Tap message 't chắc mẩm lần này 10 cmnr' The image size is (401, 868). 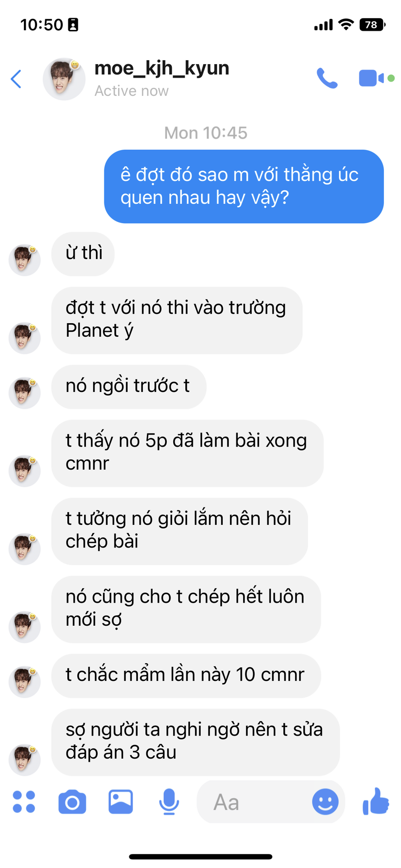[186, 676]
